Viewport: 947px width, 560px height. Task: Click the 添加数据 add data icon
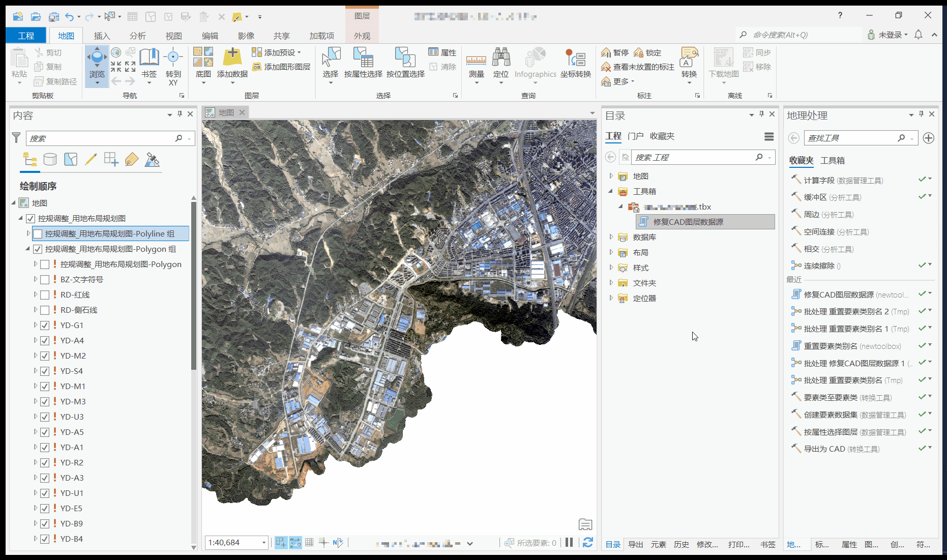tap(232, 57)
